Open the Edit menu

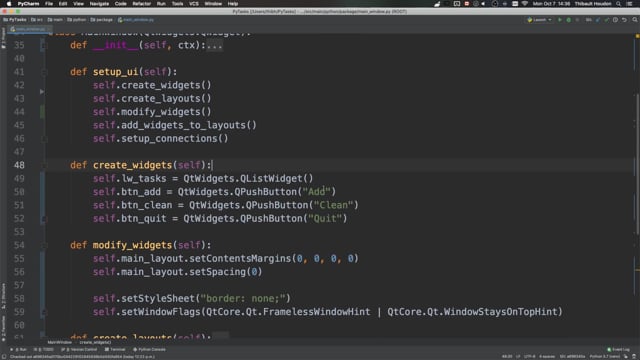(x=62, y=4)
